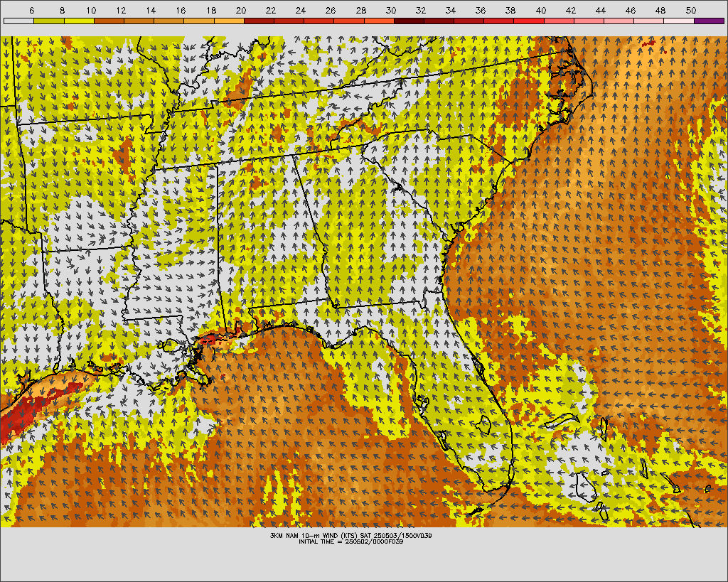Click the legend label "40"
This screenshot has width=728, height=582.
click(x=540, y=10)
